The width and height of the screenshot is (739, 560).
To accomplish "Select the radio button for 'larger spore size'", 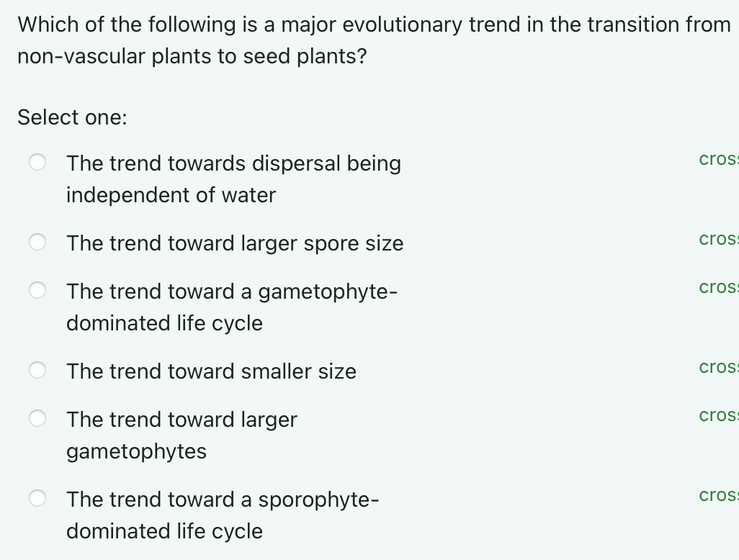I will coord(37,243).
